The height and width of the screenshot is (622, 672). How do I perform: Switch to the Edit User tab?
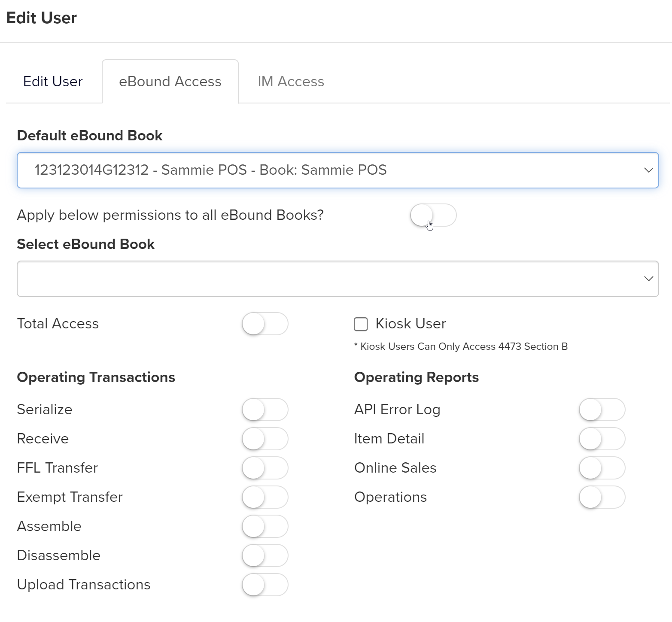53,82
